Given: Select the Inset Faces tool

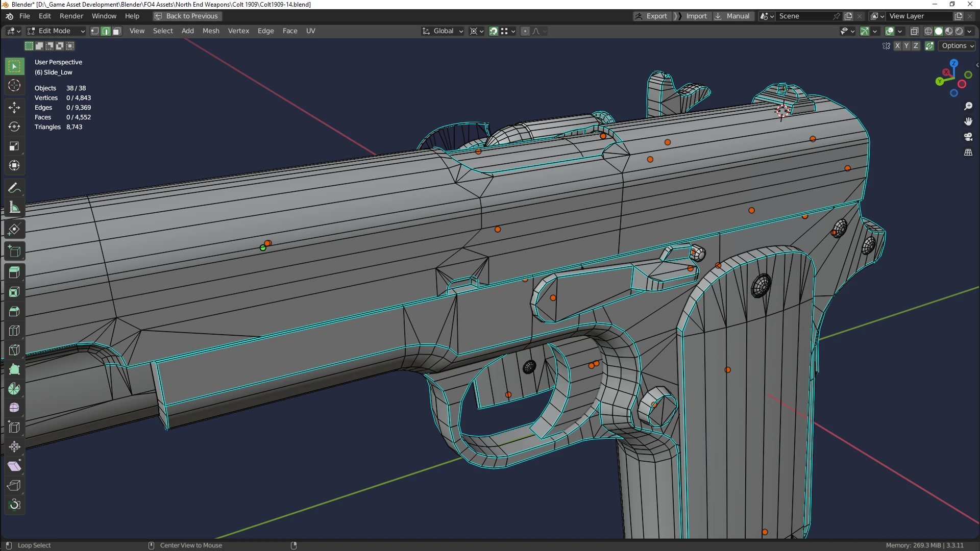Looking at the screenshot, I should coord(14,292).
